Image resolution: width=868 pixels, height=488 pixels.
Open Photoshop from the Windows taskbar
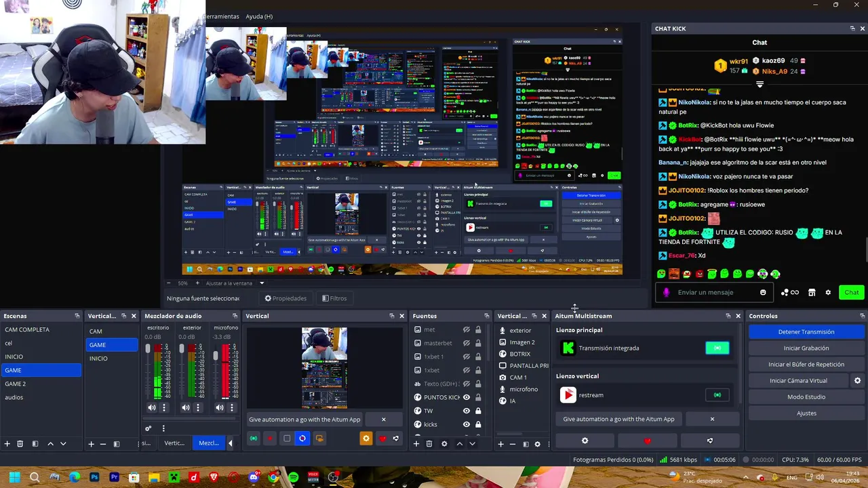[x=94, y=477]
